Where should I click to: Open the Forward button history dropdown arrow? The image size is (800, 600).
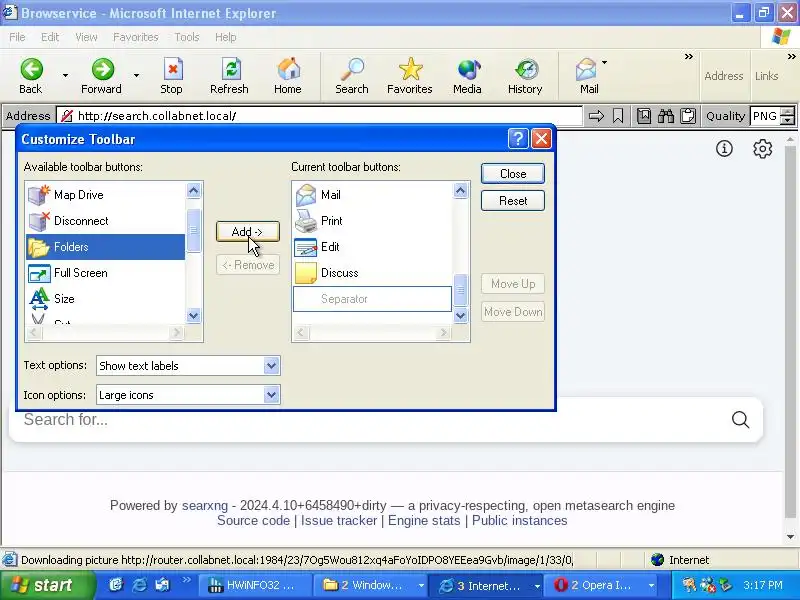tap(136, 76)
